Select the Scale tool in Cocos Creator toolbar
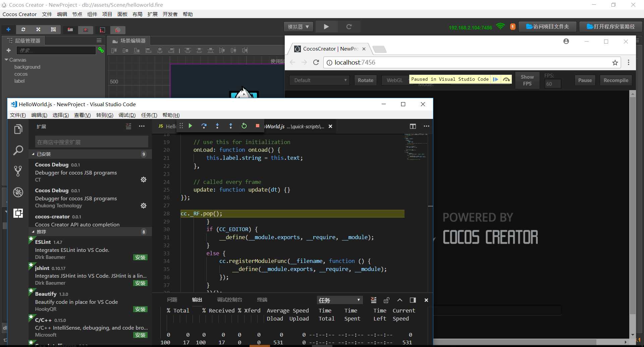 [x=38, y=29]
